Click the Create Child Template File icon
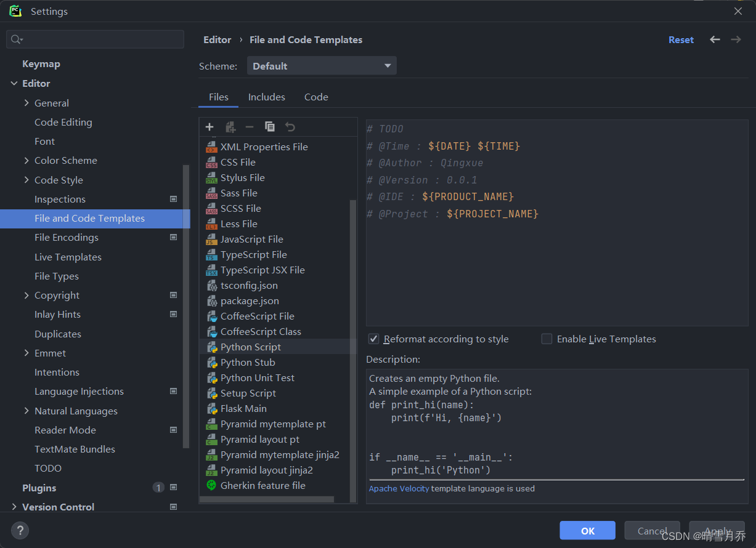756x548 pixels. point(230,127)
